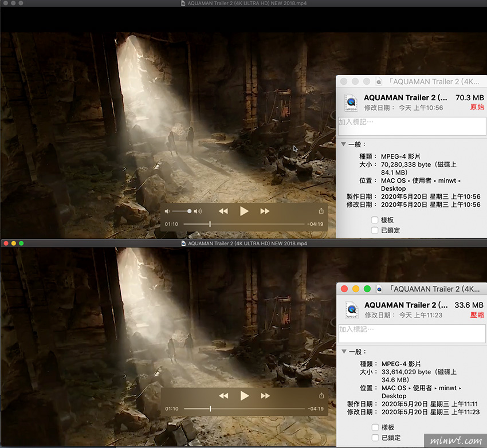Image resolution: width=487 pixels, height=448 pixels.
Task: Click the document icon in the lower player's title bar
Action: click(183, 243)
